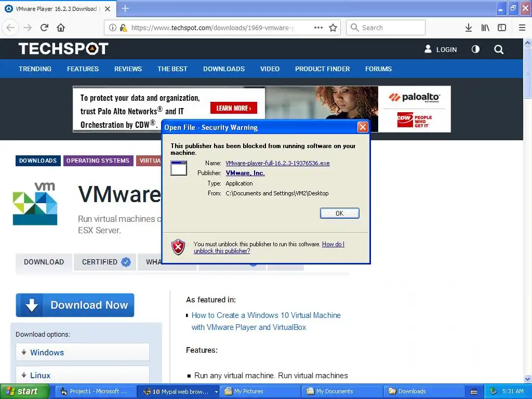Open the browser hamburger menu

click(x=522, y=28)
